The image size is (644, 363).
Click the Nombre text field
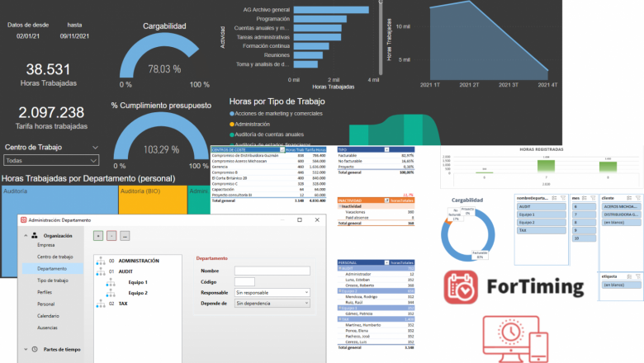pyautogui.click(x=272, y=270)
